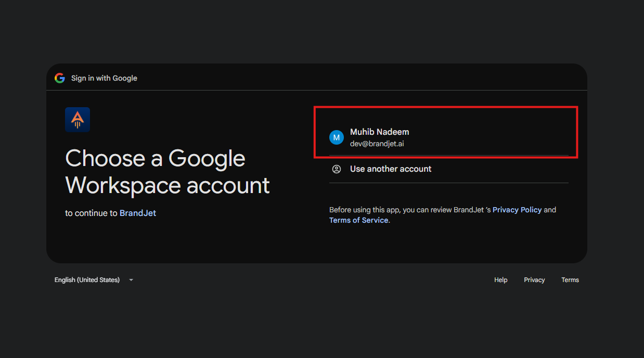Open the BrandJet link under the heading
The height and width of the screenshot is (358, 644).
click(138, 213)
